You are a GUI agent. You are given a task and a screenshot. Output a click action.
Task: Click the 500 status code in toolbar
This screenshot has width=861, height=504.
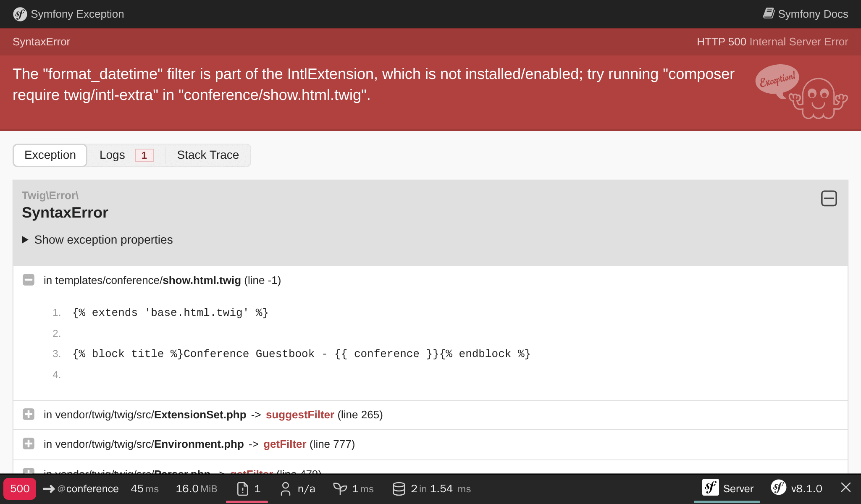(20, 488)
